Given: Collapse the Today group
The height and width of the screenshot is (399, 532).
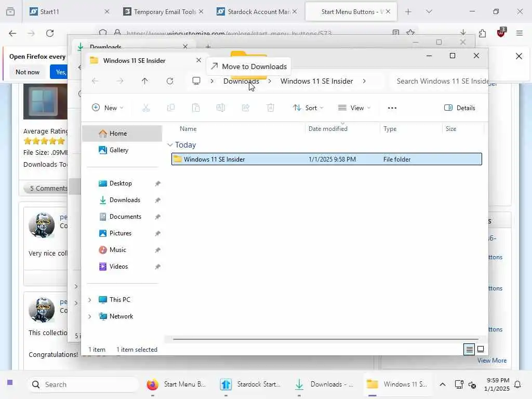Looking at the screenshot, I should (170, 145).
